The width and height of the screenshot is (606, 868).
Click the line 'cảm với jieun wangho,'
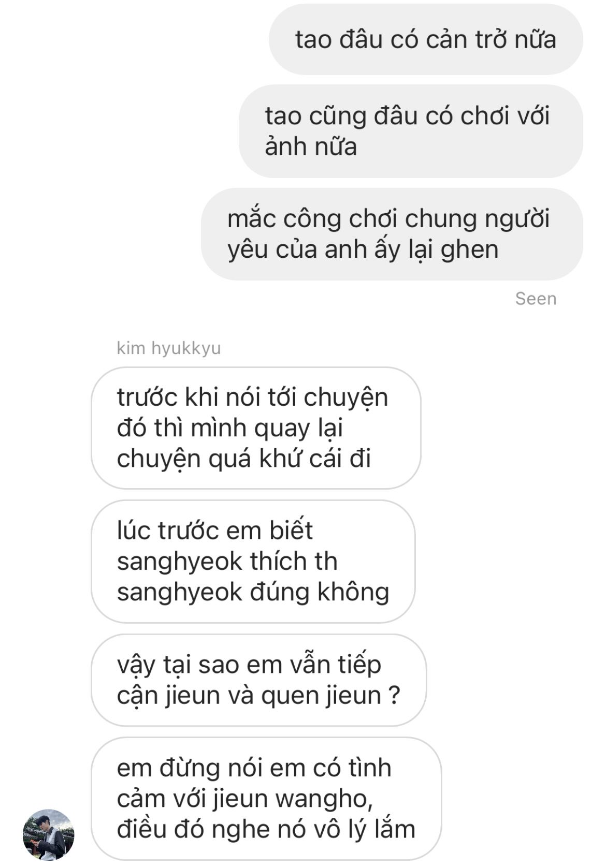[245, 799]
